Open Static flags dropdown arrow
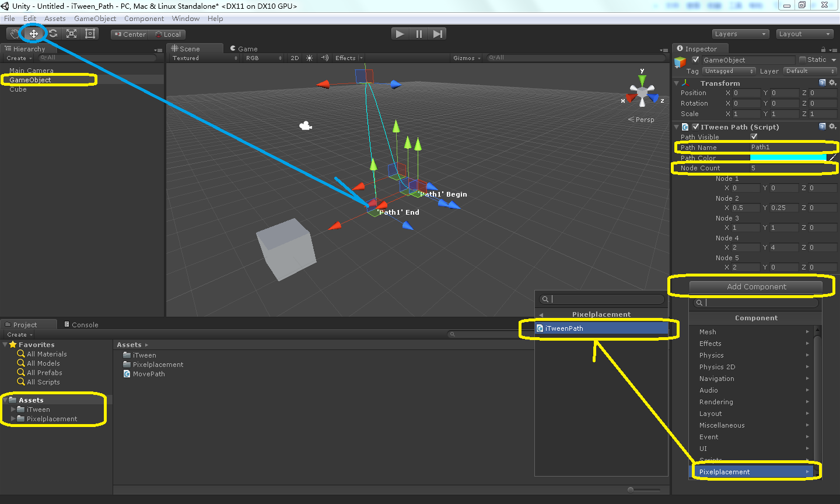The height and width of the screenshot is (504, 840). tap(834, 60)
